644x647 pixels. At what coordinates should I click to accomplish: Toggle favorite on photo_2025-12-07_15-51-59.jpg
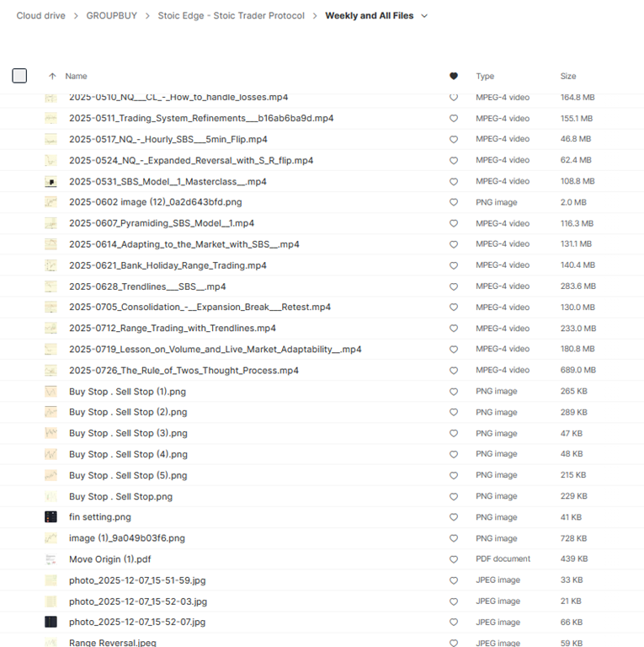[454, 580]
